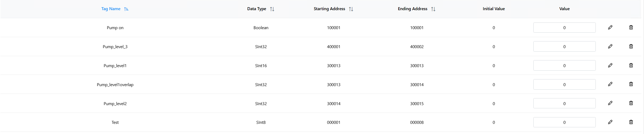Edit the Pump_level_3 tag
644x134 pixels.
[610, 46]
